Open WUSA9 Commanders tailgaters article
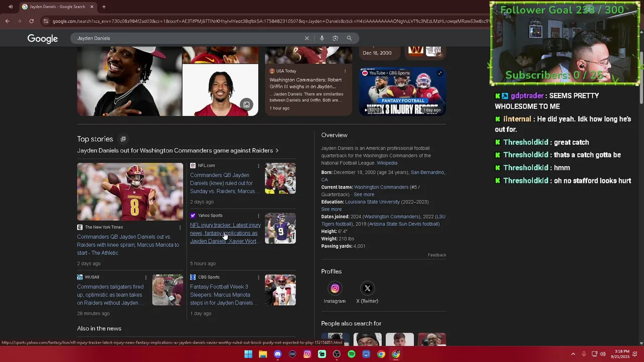 [110, 295]
